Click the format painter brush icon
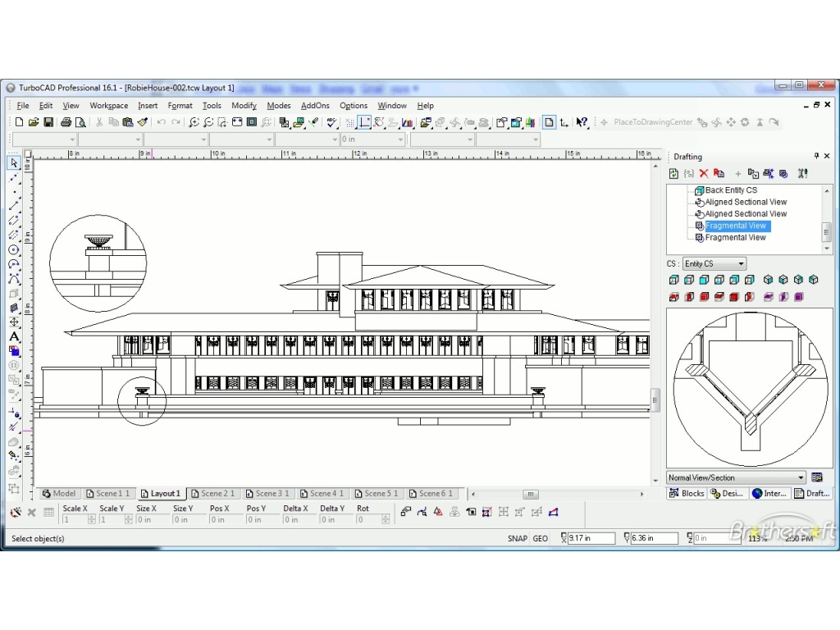This screenshot has width=840, height=630. (143, 122)
